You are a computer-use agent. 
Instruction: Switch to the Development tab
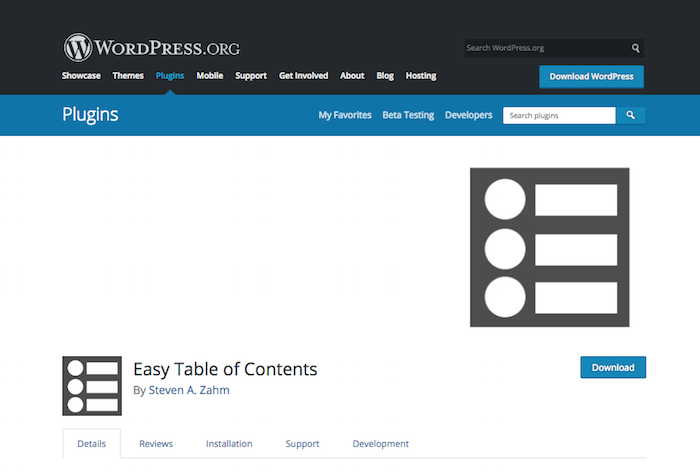pyautogui.click(x=381, y=443)
